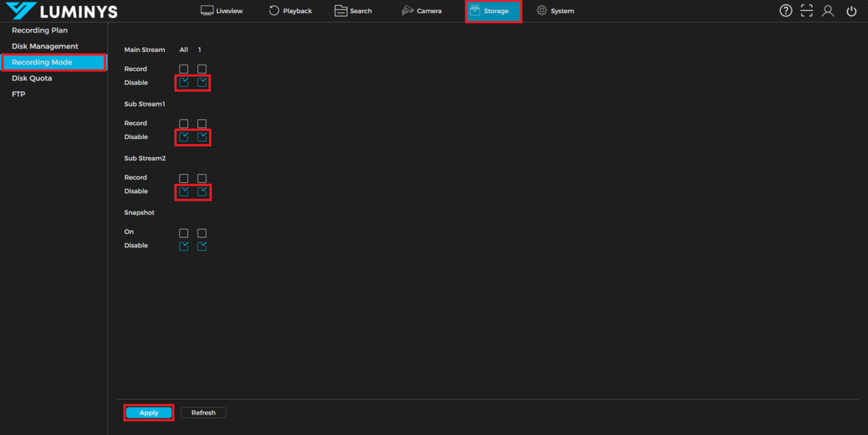Enable Main Stream Record for All
This screenshot has width=868, height=435.
coord(184,69)
